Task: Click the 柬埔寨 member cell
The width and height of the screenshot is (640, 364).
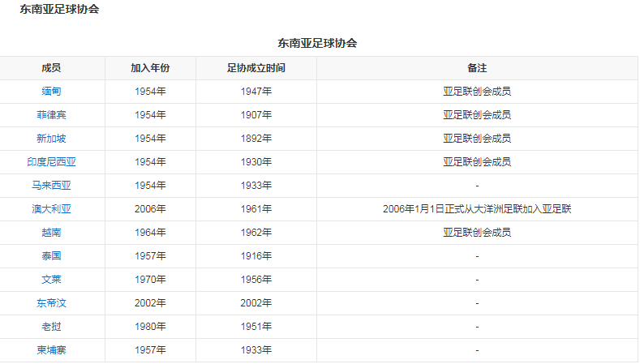Action: pyautogui.click(x=52, y=350)
